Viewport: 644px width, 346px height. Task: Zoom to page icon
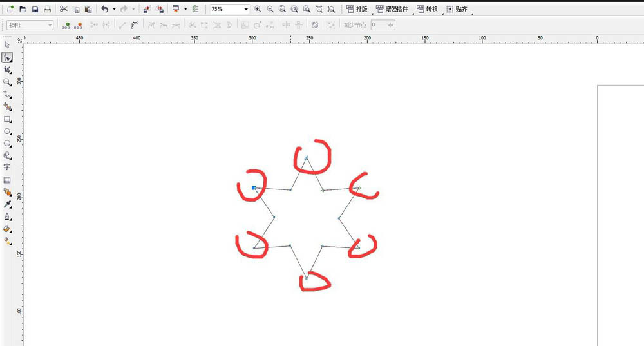point(307,9)
